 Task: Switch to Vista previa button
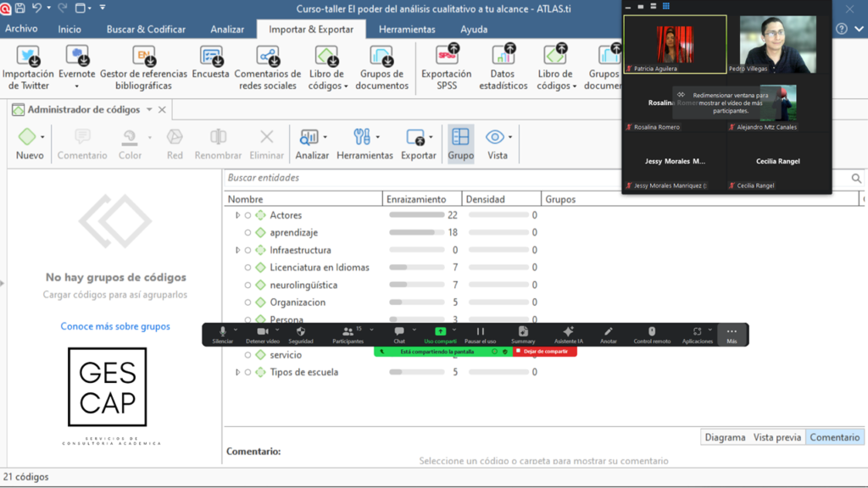point(776,437)
